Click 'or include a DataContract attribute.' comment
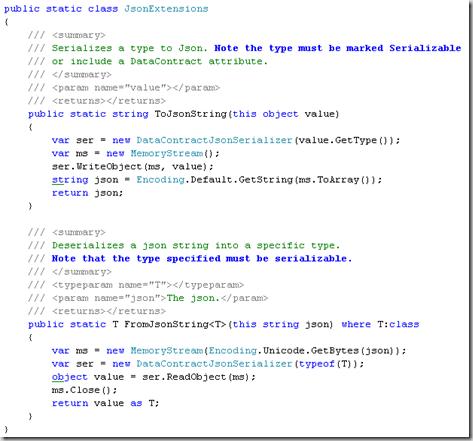The height and width of the screenshot is (441, 473). click(160, 61)
